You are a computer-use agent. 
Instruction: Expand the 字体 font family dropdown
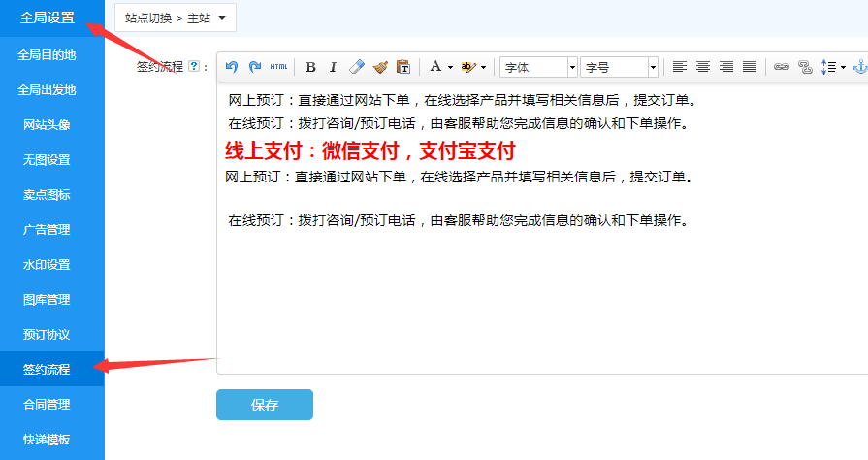coord(572,67)
